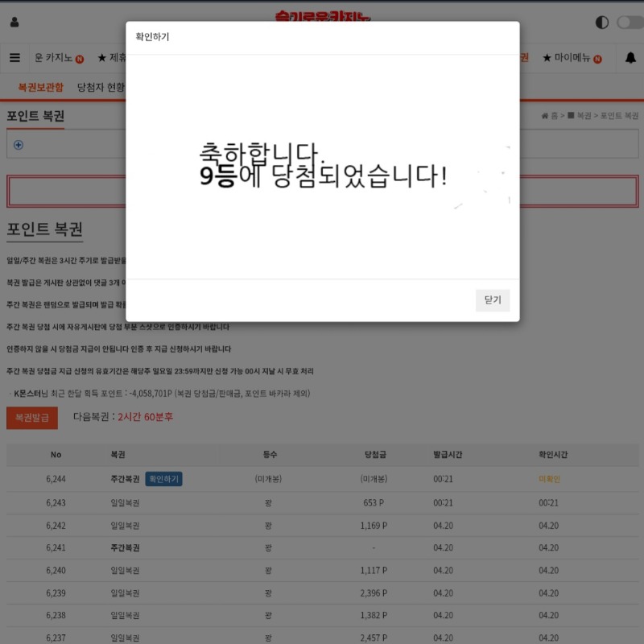Viewport: 644px width, 644px height.
Task: Switch to the 당첨자 현황 tab
Action: click(x=101, y=87)
